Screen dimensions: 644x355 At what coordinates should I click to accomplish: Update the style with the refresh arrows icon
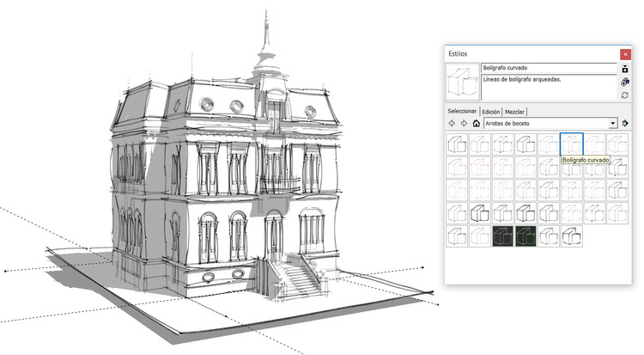click(x=625, y=95)
